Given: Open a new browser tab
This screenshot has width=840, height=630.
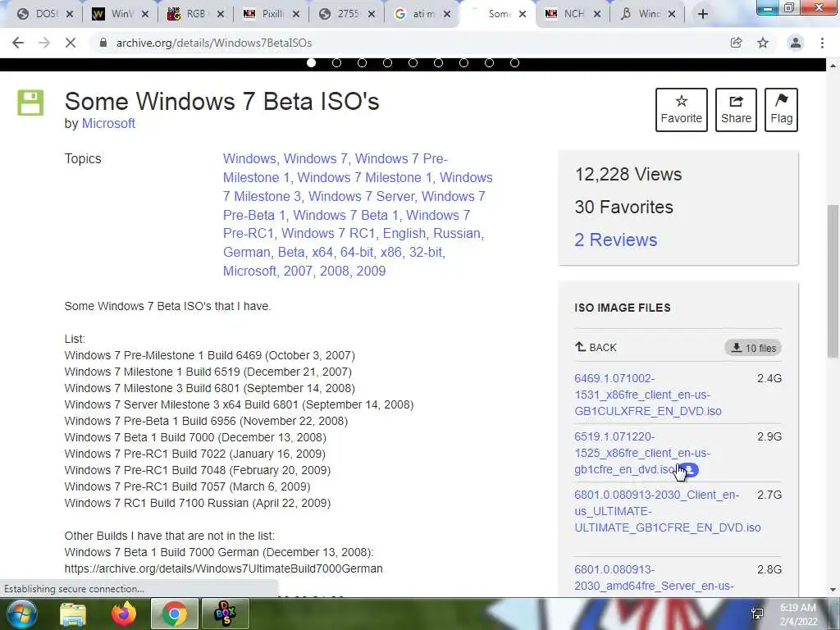Looking at the screenshot, I should (703, 14).
